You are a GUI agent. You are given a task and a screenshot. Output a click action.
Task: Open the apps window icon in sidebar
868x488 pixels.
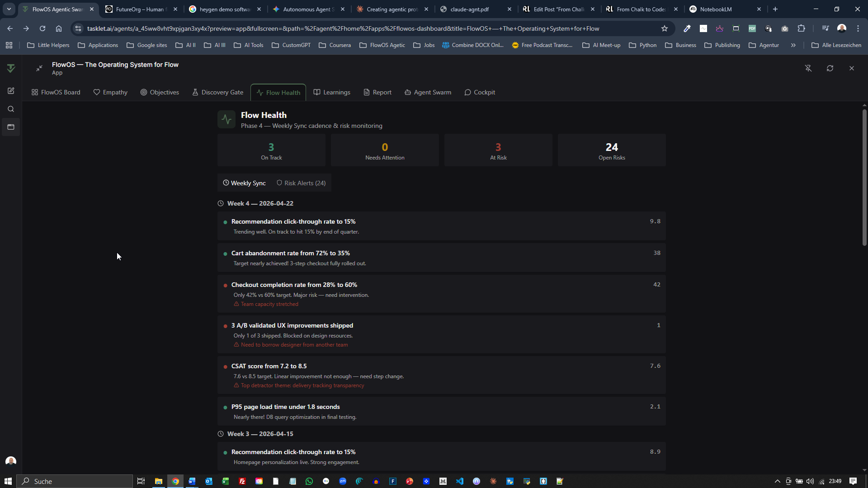(x=11, y=127)
